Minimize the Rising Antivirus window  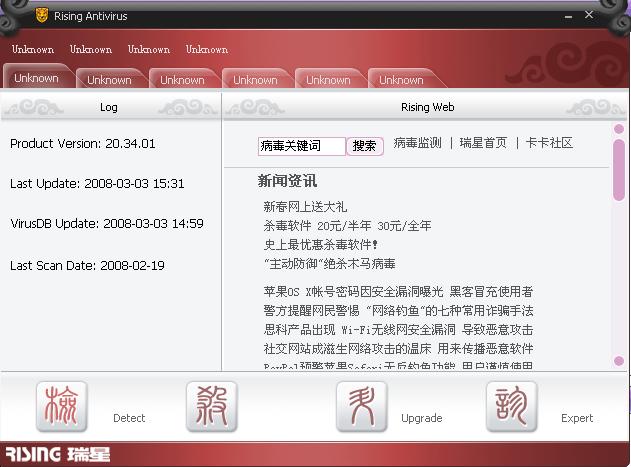tap(568, 17)
